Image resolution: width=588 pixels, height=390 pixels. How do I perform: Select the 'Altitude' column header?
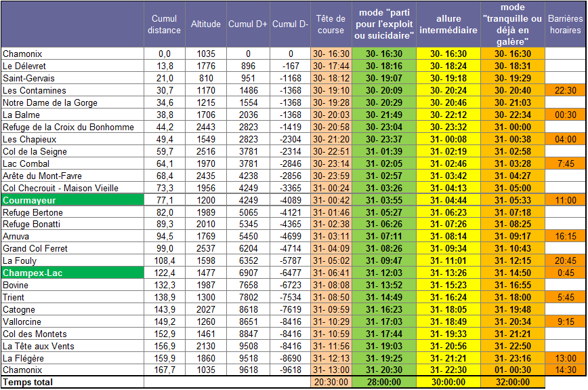205,24
